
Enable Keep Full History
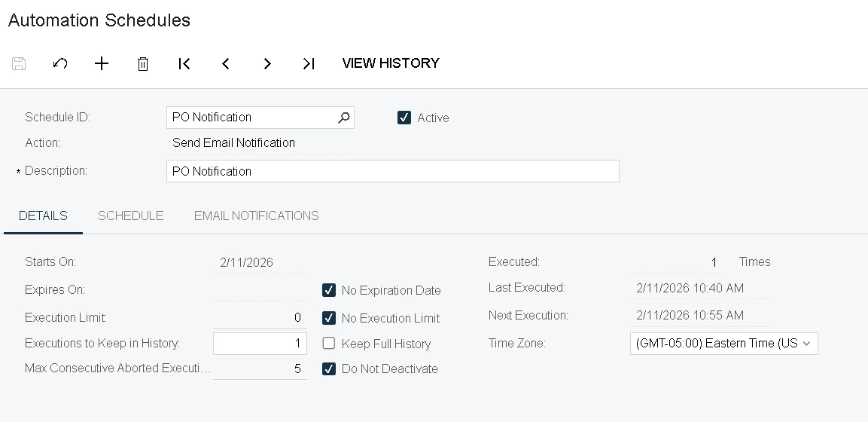pyautogui.click(x=329, y=344)
